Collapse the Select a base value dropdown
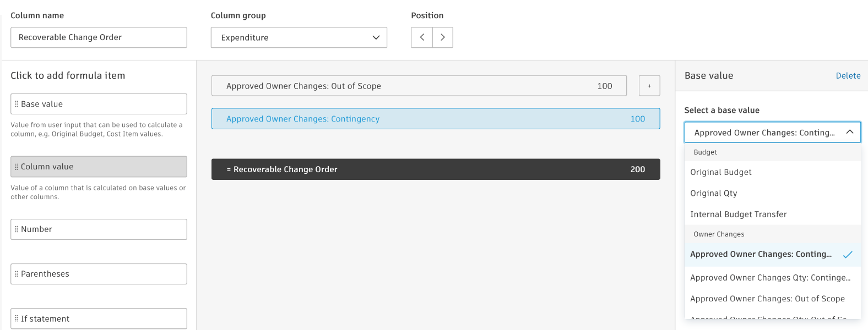Screen dimensions: 868x330 click(849, 133)
